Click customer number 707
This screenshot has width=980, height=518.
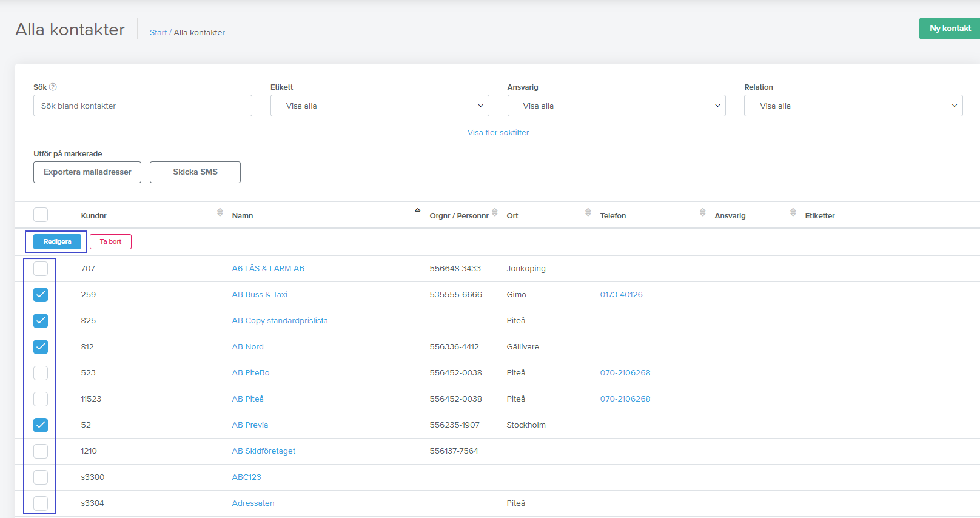pyautogui.click(x=88, y=269)
